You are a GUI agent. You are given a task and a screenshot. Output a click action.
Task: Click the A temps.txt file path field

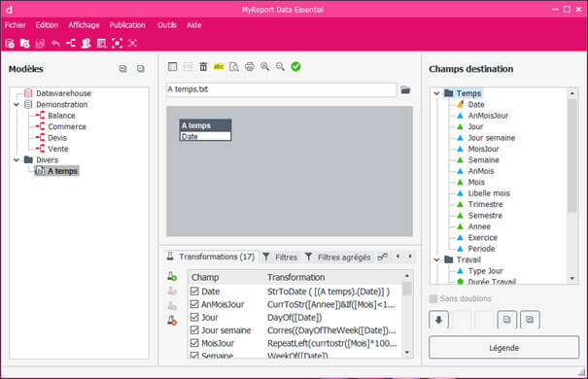(x=281, y=89)
